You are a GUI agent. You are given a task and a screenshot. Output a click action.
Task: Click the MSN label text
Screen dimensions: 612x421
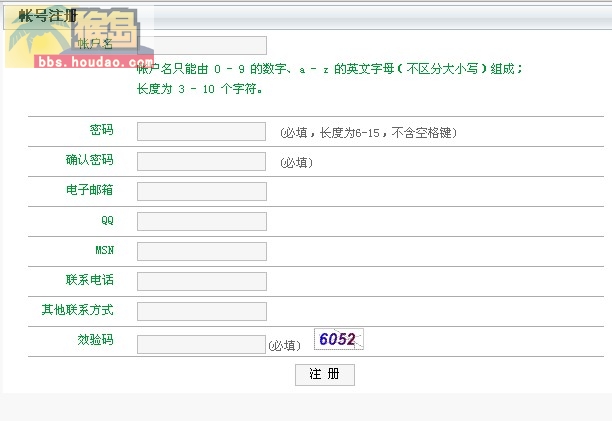pos(105,250)
